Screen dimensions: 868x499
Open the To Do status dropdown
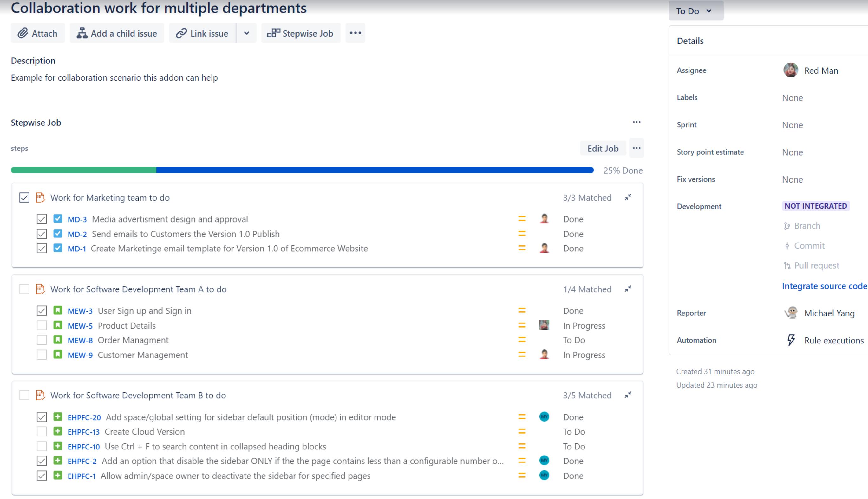pyautogui.click(x=695, y=10)
